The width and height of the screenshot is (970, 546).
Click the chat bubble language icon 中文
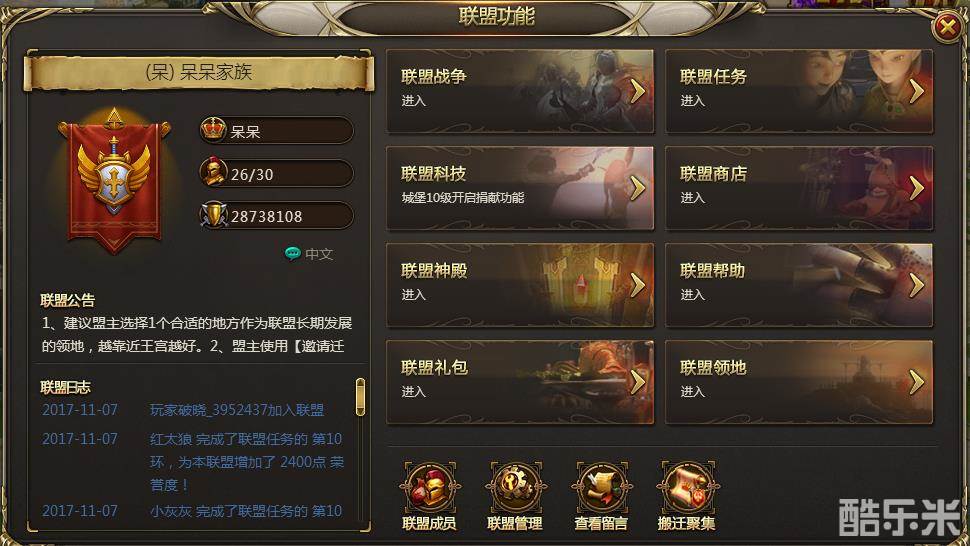pos(293,254)
